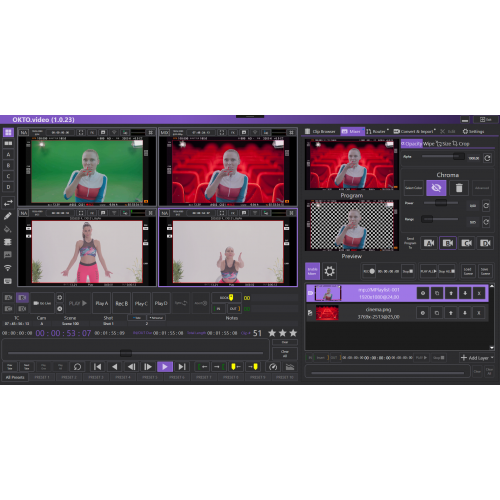Toggle settings on mp://MPlaylist-001 layer
This screenshot has width=500, height=500.
(423, 293)
